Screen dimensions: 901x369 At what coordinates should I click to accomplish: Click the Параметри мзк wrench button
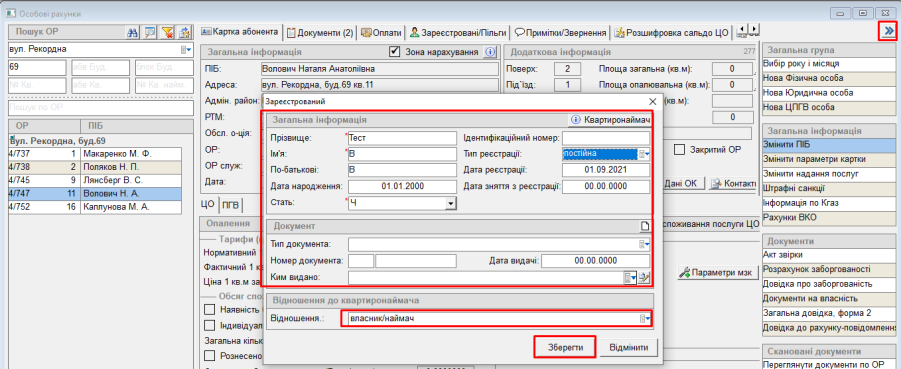[x=718, y=272]
